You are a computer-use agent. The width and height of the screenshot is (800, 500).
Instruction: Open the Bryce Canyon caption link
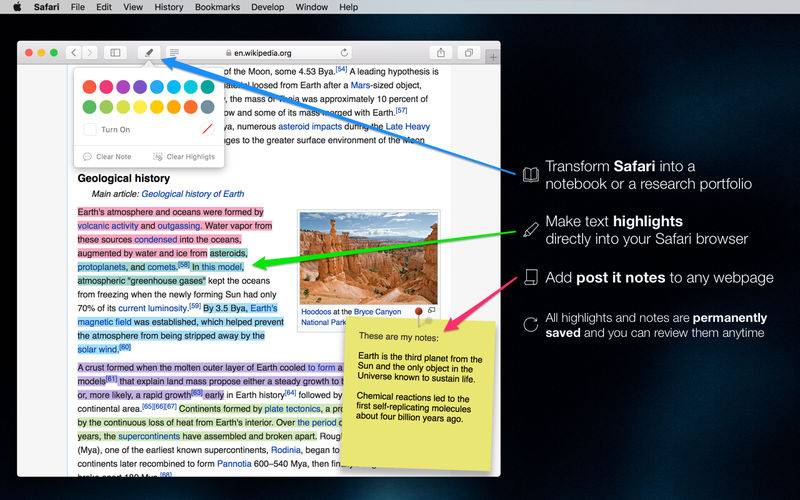(x=378, y=311)
